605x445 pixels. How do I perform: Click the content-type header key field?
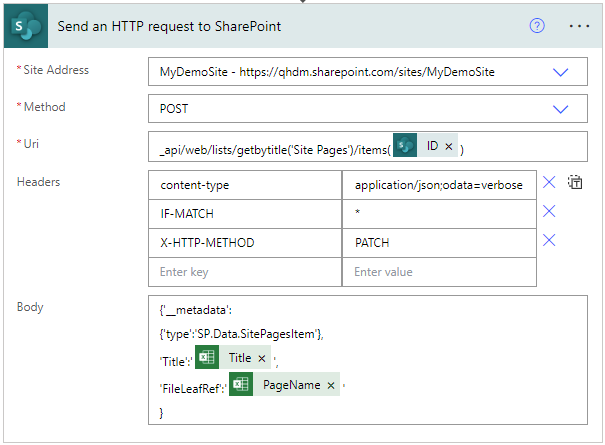[x=245, y=185]
